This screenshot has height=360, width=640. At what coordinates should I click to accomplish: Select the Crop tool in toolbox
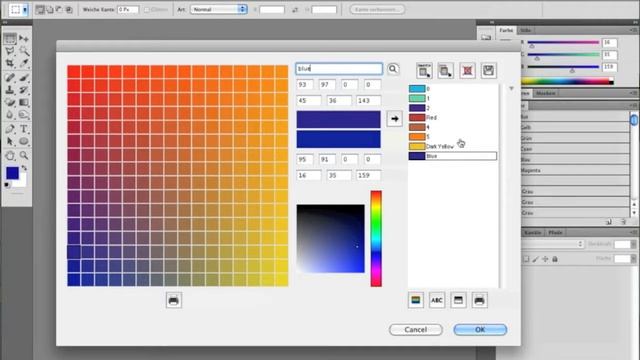(10, 64)
